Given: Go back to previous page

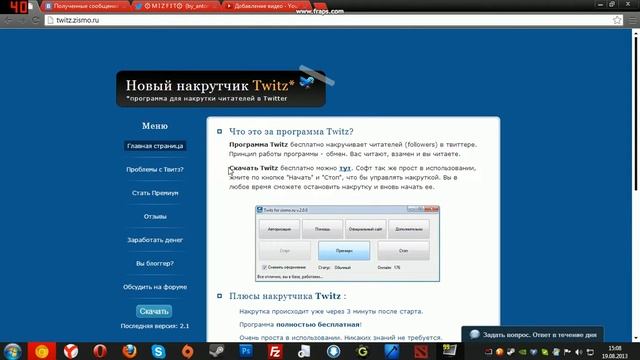Looking at the screenshot, I should [9, 20].
